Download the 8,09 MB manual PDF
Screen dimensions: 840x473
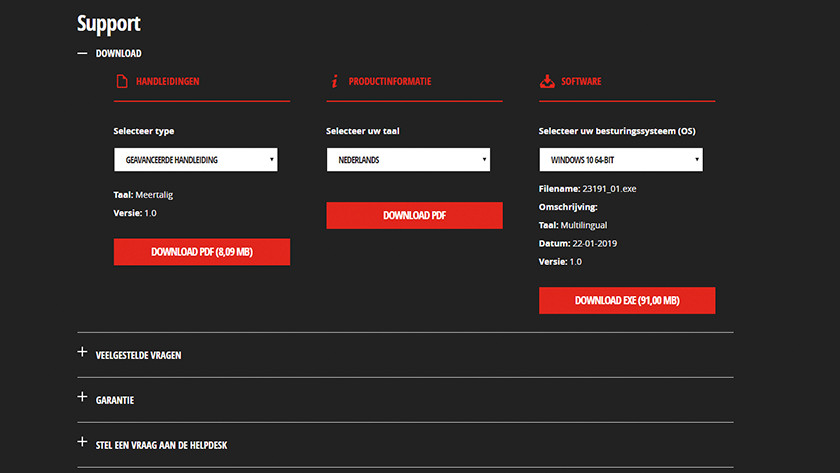(x=202, y=252)
